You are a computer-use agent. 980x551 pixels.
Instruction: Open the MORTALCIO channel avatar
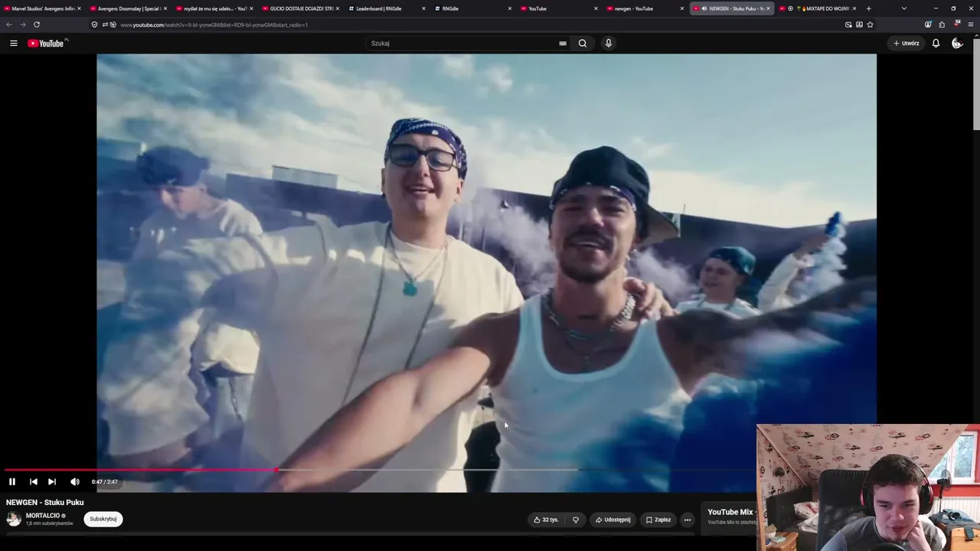[x=14, y=519]
